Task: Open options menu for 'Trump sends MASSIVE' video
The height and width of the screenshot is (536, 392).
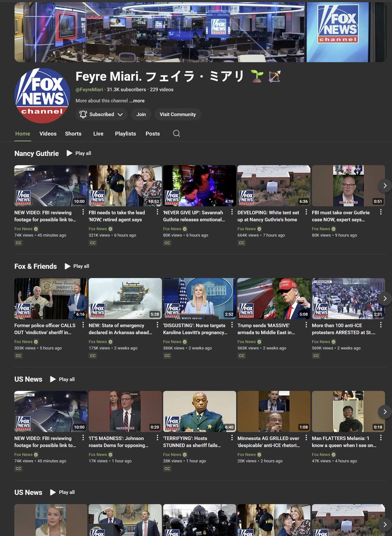Action: point(306,325)
